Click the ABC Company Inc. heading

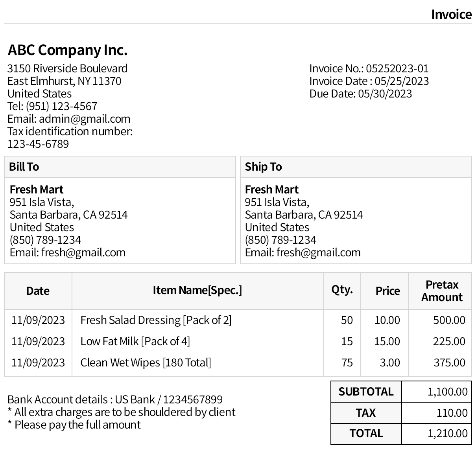68,50
